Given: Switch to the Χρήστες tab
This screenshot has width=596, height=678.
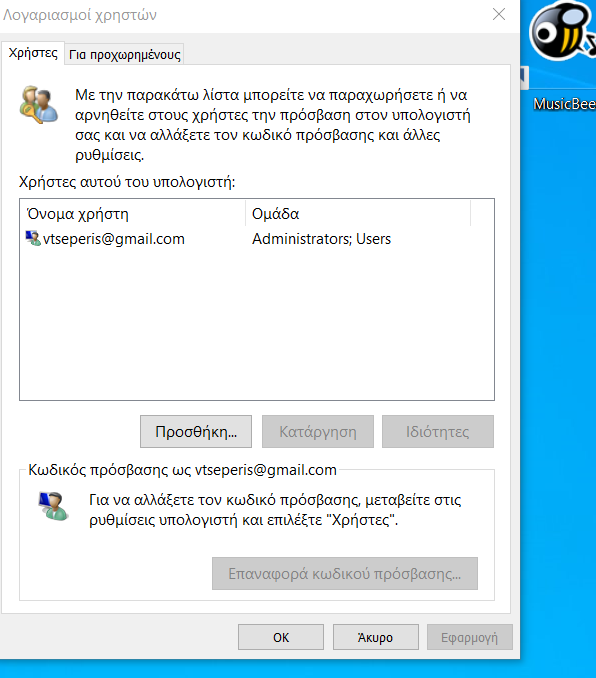Looking at the screenshot, I should click(x=33, y=53).
